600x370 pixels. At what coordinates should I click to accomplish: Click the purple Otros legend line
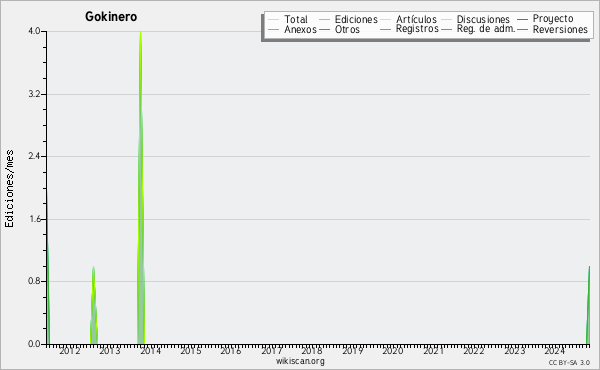pyautogui.click(x=324, y=29)
